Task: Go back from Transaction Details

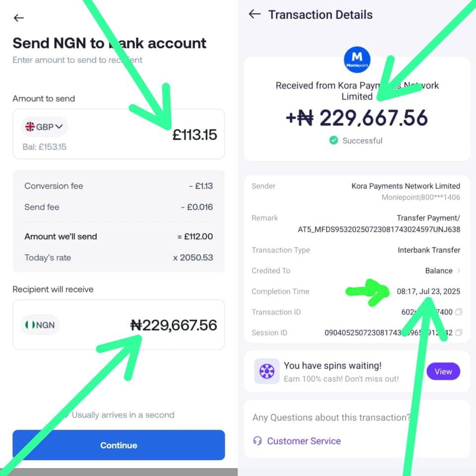Action: 254,14
